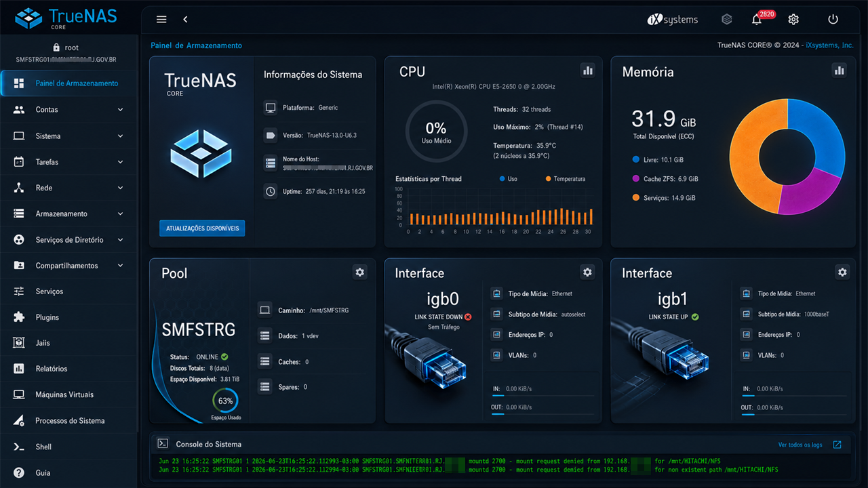Click the 0% Uso Médio CPU gauge
The width and height of the screenshot is (868, 488).
point(436,131)
